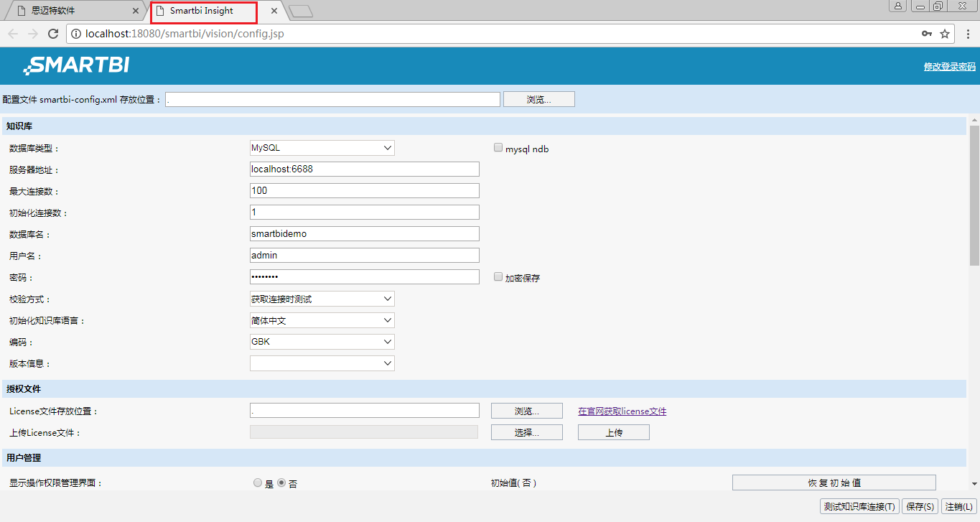Screen dimensions: 980x522
Task: Click the 注销(L) button
Action: [x=958, y=507]
